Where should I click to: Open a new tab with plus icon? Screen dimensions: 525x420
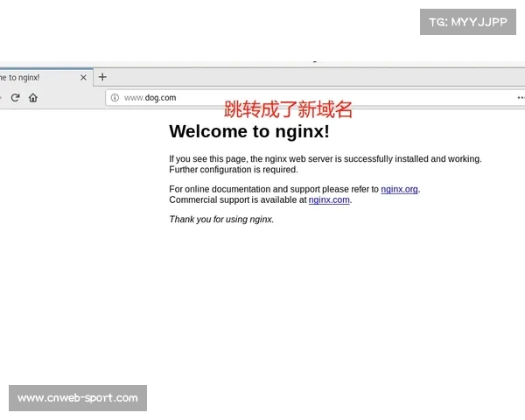click(102, 77)
